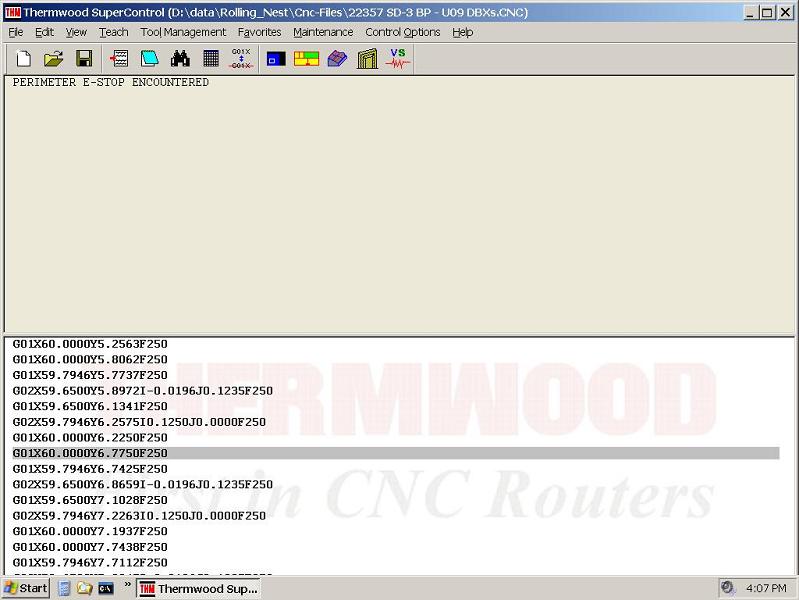Screen dimensions: 799x600
Task: Select line G01X60.0000Y5.2563F250
Action: [90, 344]
